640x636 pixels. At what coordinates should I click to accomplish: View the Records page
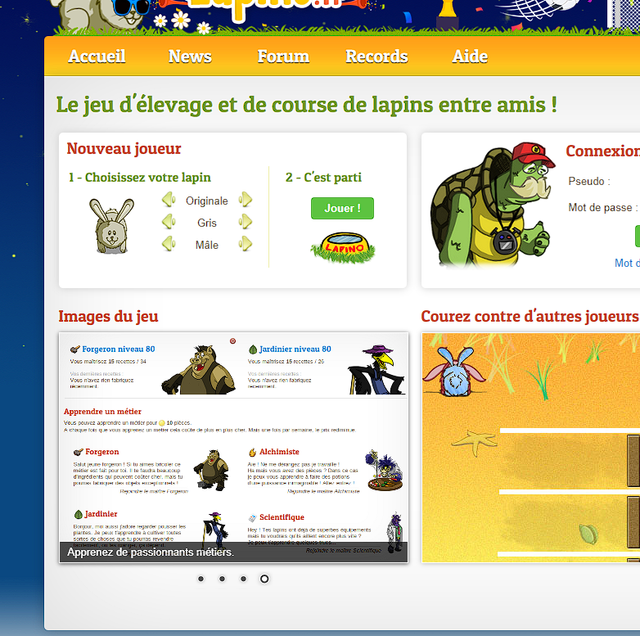tap(376, 56)
